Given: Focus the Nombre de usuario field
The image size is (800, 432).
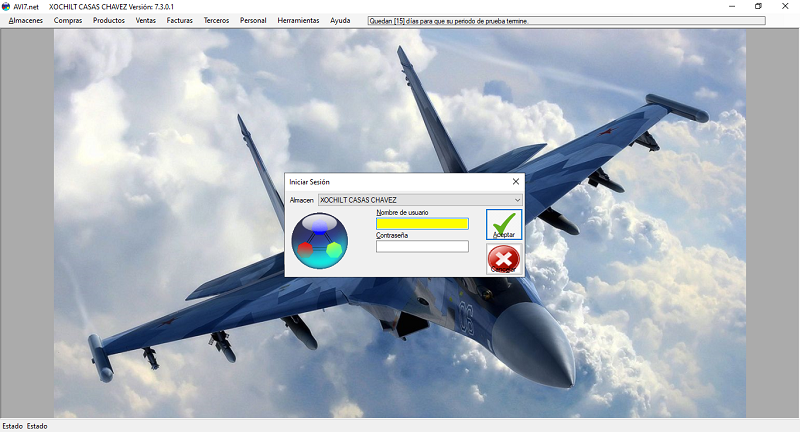Looking at the screenshot, I should click(422, 223).
